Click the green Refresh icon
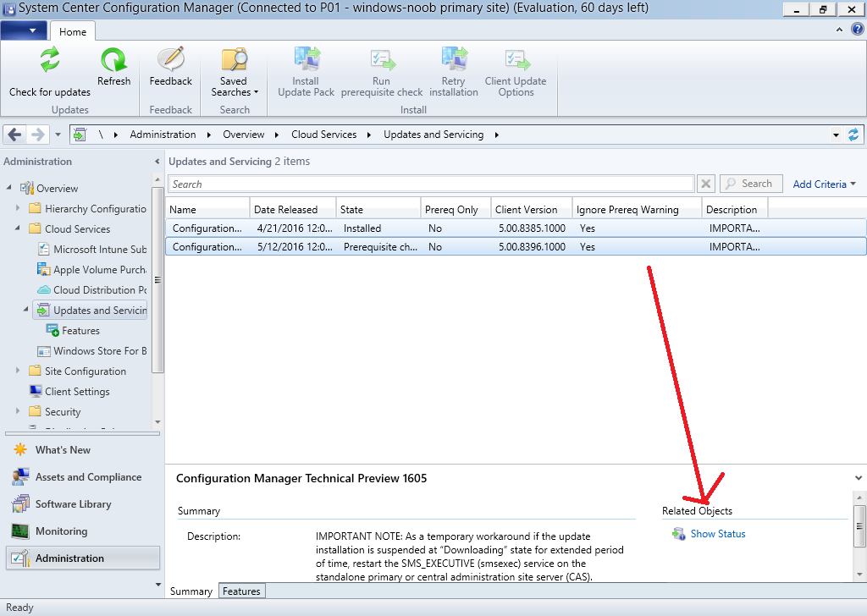Image resolution: width=867 pixels, height=616 pixels. (x=114, y=60)
